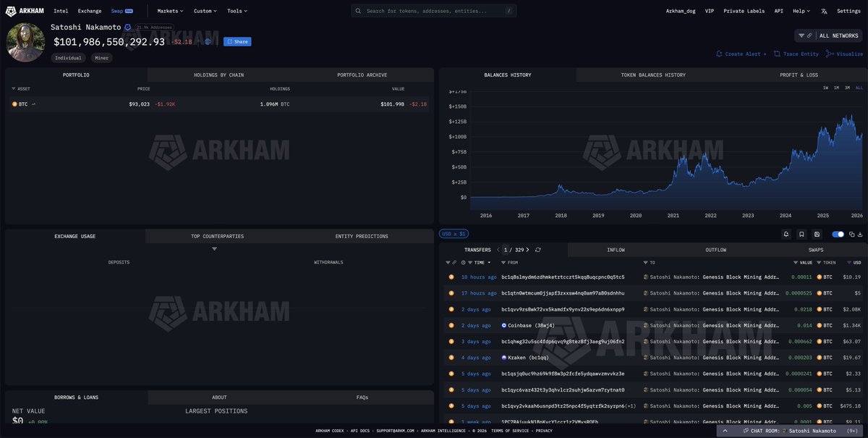Image resolution: width=868 pixels, height=438 pixels.
Task: Click the Create Alert bell icon
Action: point(719,54)
